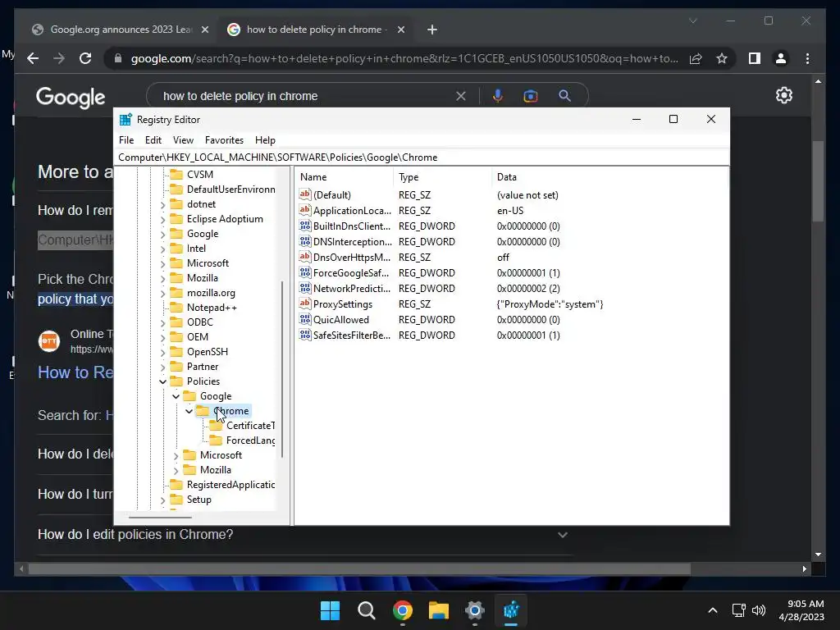Open the Chrome profile avatar

coord(781,58)
